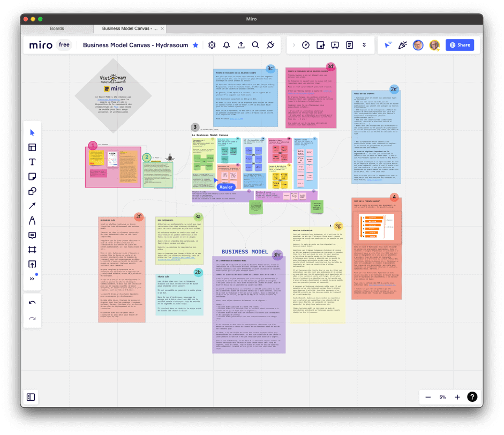Open the apps plug icon
504x435 pixels.
[270, 45]
